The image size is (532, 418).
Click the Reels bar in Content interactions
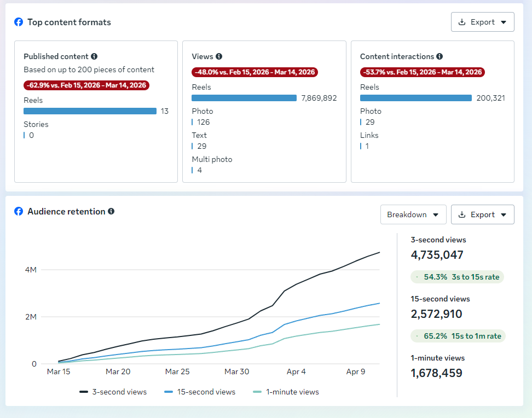(x=415, y=98)
